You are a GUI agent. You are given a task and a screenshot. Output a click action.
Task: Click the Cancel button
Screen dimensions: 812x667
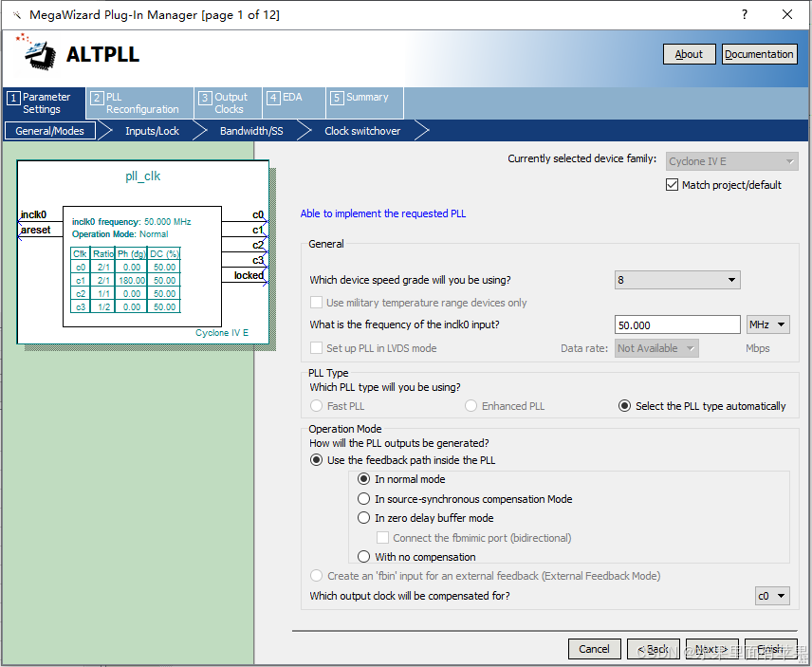pyautogui.click(x=594, y=649)
